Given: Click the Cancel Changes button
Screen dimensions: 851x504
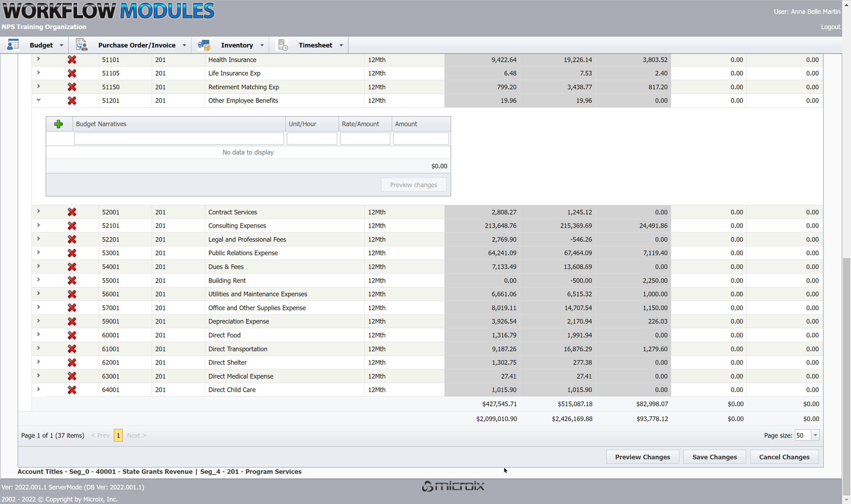Looking at the screenshot, I should (x=784, y=457).
